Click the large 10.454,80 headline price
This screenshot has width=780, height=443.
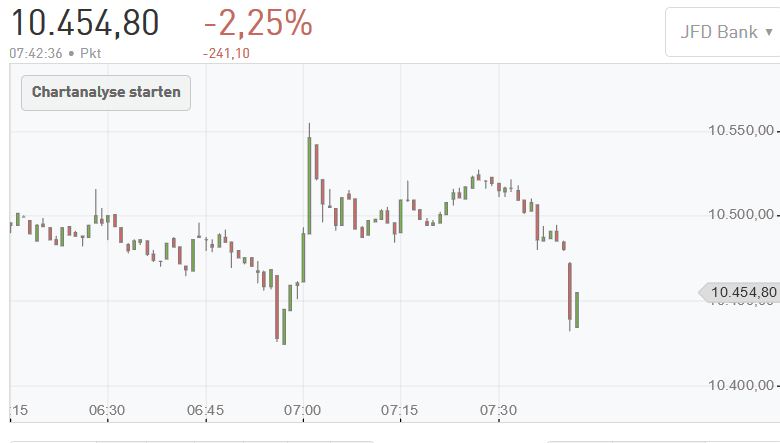[x=84, y=22]
